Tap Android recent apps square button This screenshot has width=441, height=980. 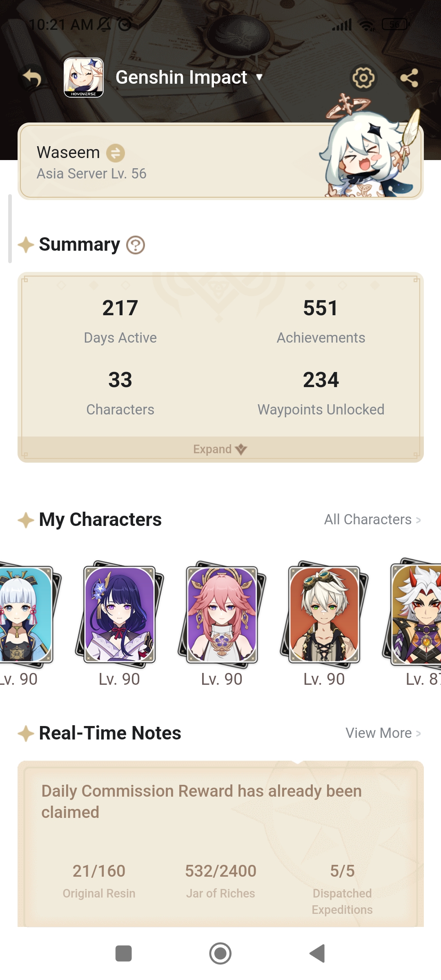tap(124, 953)
